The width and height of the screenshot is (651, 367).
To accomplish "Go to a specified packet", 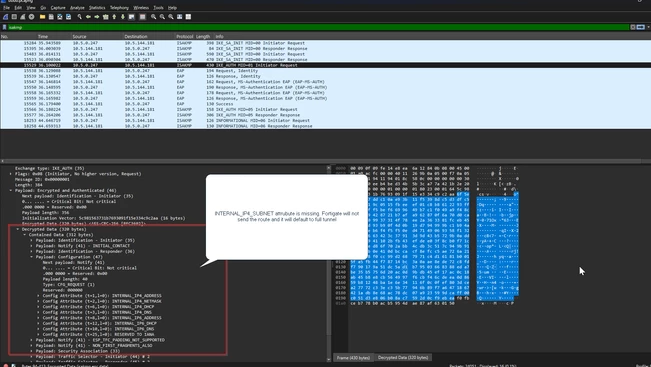I will [105, 17].
